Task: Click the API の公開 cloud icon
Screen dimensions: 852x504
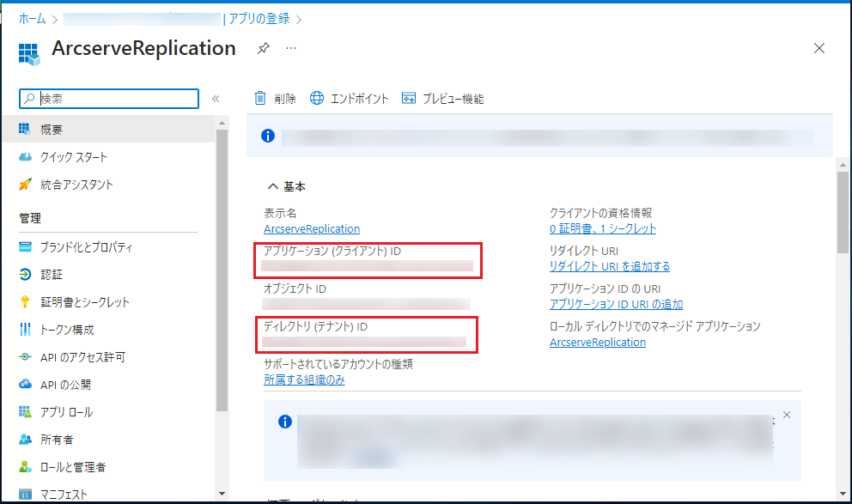Action: click(x=25, y=385)
